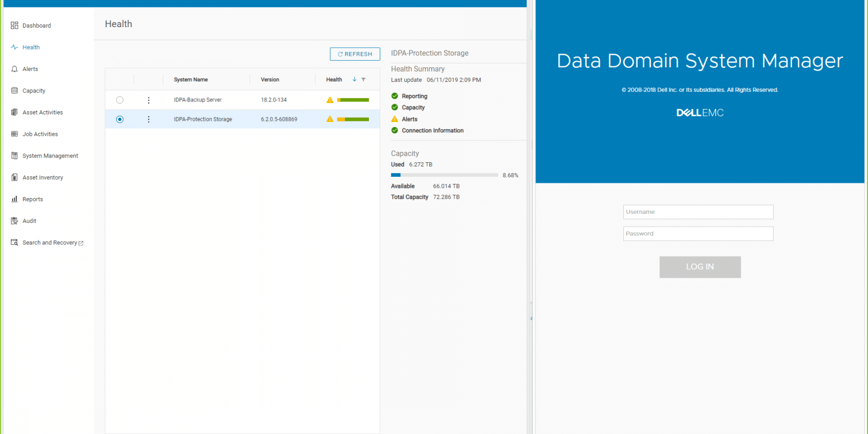
Task: Click the Health column filter icon
Action: pyautogui.click(x=363, y=80)
